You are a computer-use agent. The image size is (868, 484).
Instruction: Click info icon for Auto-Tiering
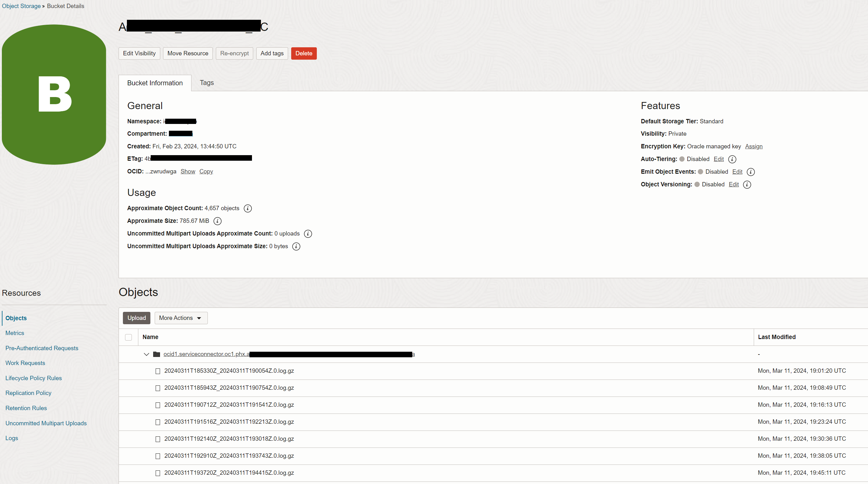tap(732, 159)
